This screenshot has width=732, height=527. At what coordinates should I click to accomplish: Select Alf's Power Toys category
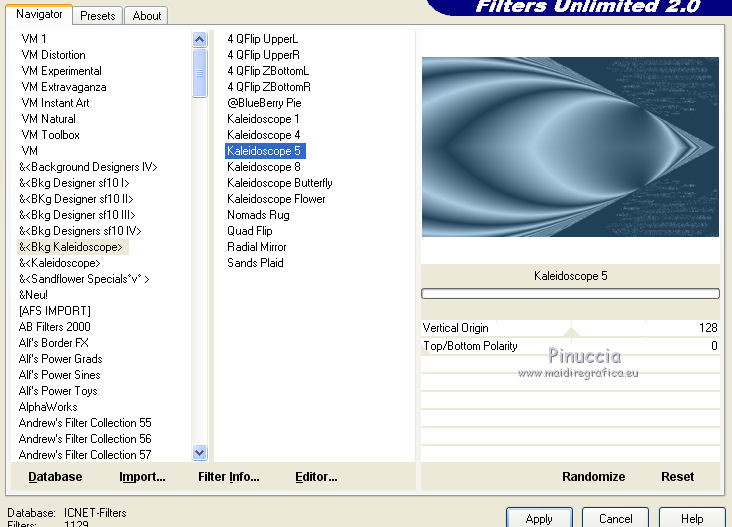58,391
